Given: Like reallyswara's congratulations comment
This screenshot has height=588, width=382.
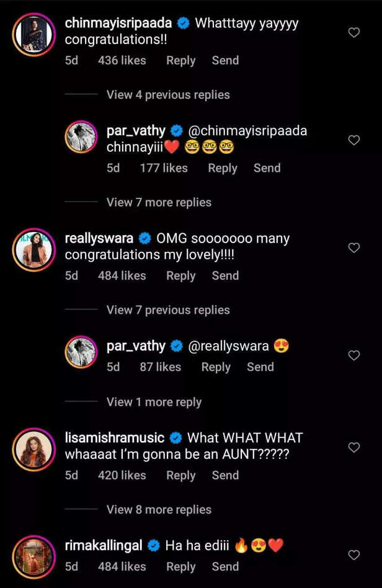Looking at the screenshot, I should (x=353, y=247).
